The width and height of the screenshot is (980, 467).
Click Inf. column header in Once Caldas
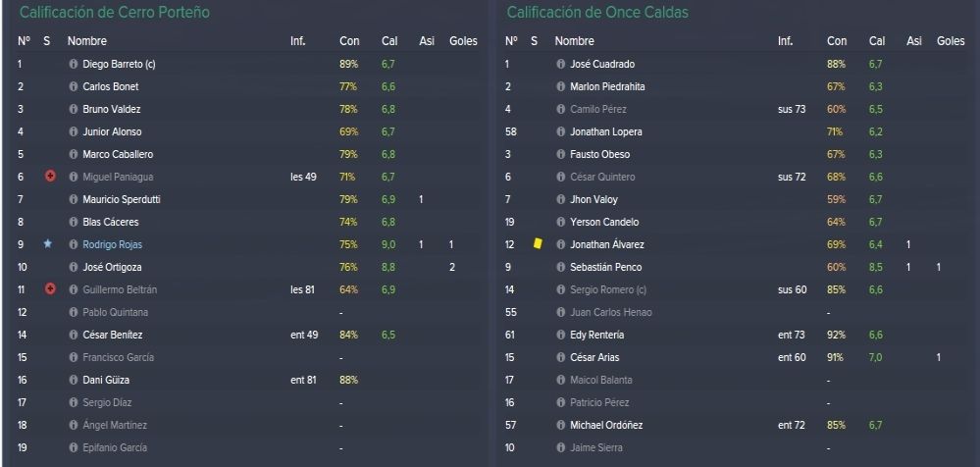click(x=786, y=41)
